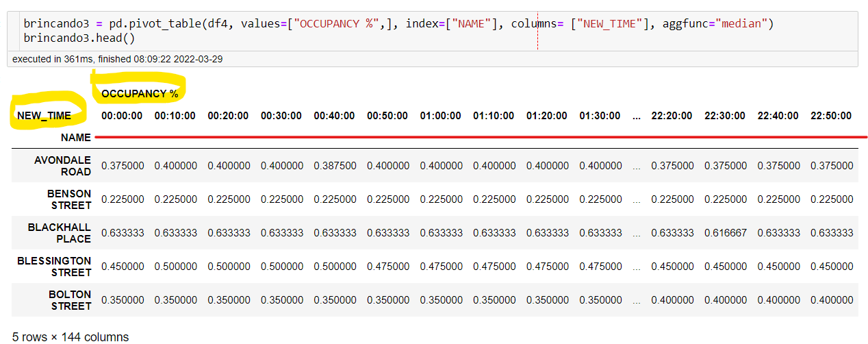Select the 00:50:00 column header

point(387,116)
